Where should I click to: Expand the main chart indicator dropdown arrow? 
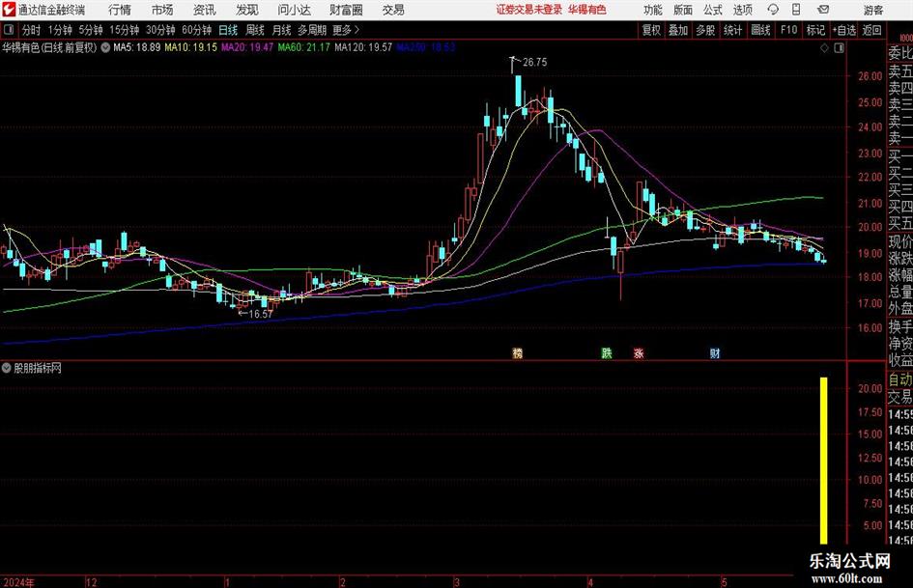[105, 47]
